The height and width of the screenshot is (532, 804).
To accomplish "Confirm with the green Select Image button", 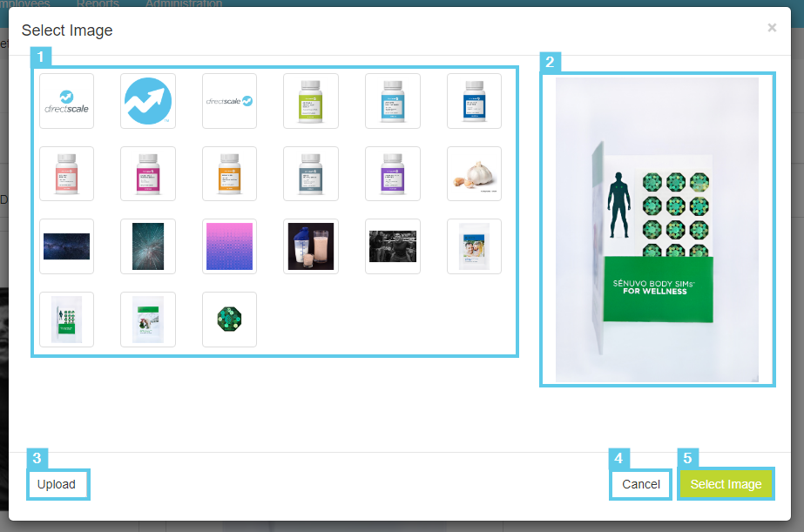I will click(726, 484).
